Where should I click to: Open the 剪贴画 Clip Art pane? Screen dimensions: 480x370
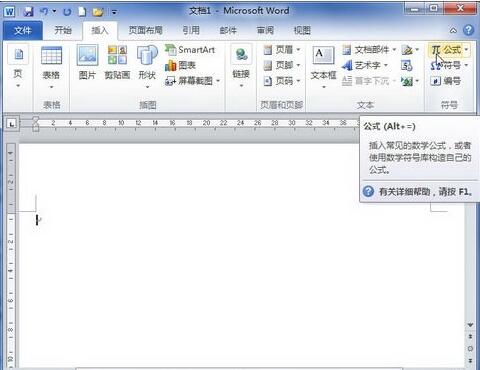point(117,63)
